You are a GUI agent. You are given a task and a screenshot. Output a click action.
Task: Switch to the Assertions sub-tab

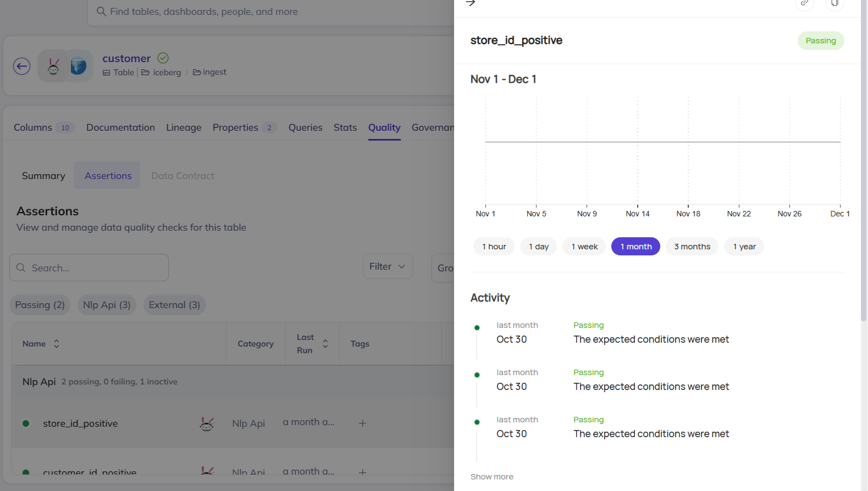108,176
